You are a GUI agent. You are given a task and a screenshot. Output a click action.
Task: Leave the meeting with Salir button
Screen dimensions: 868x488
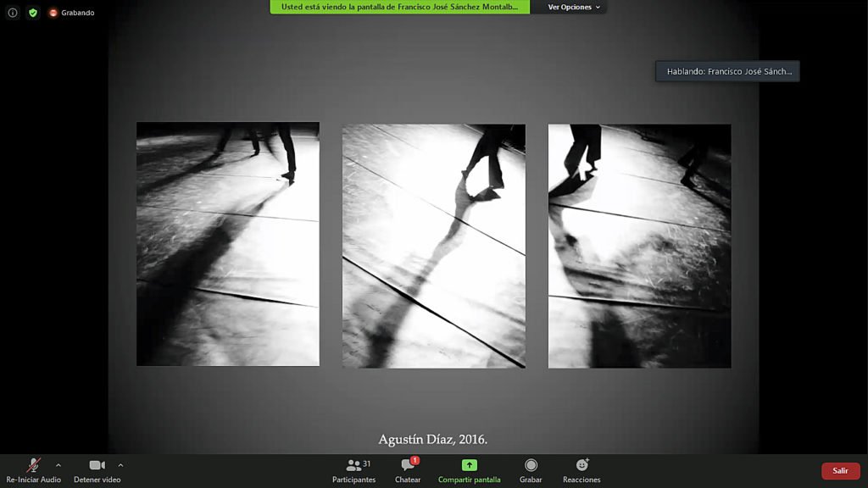(x=839, y=471)
